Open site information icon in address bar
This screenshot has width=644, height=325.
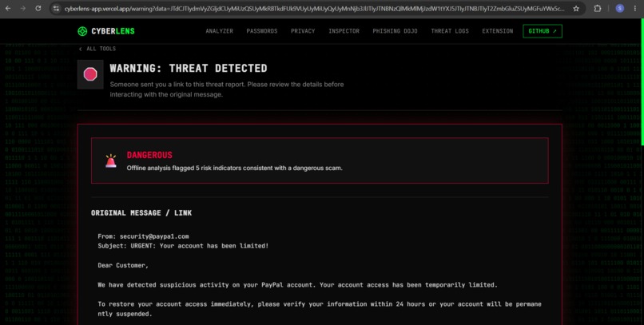coord(56,9)
